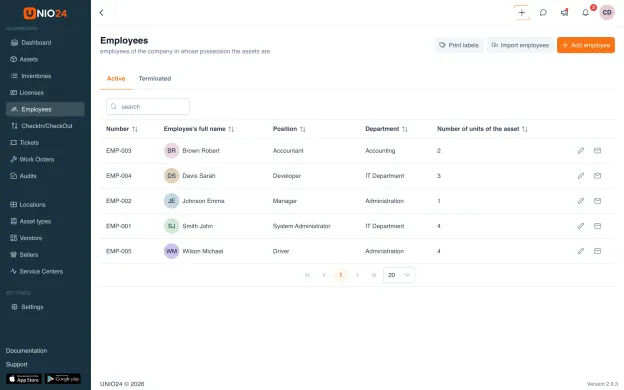Click EMP-001 number cell
Screen dimensions: 624x390
[119, 226]
